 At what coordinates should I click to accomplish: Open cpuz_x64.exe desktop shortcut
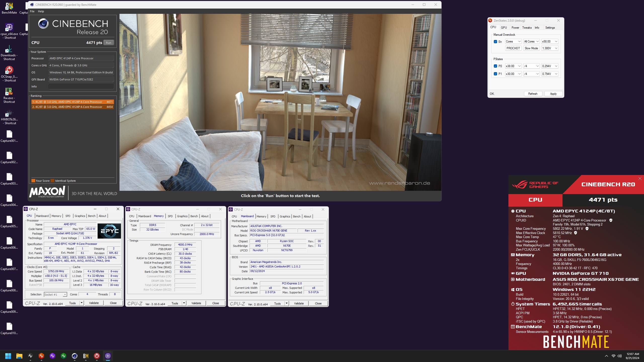click(9, 31)
